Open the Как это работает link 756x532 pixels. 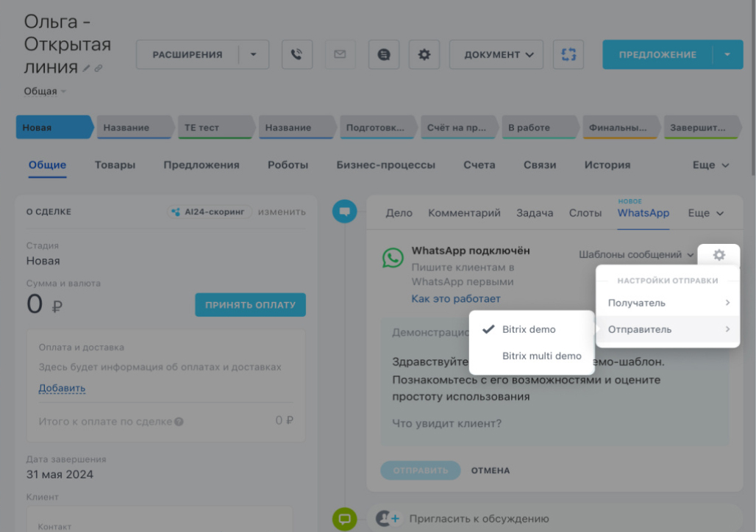pyautogui.click(x=456, y=298)
